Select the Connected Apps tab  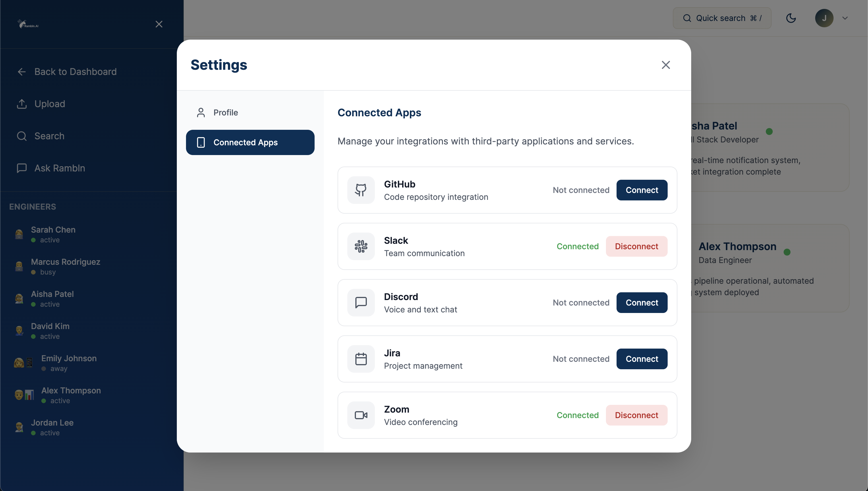pos(250,142)
